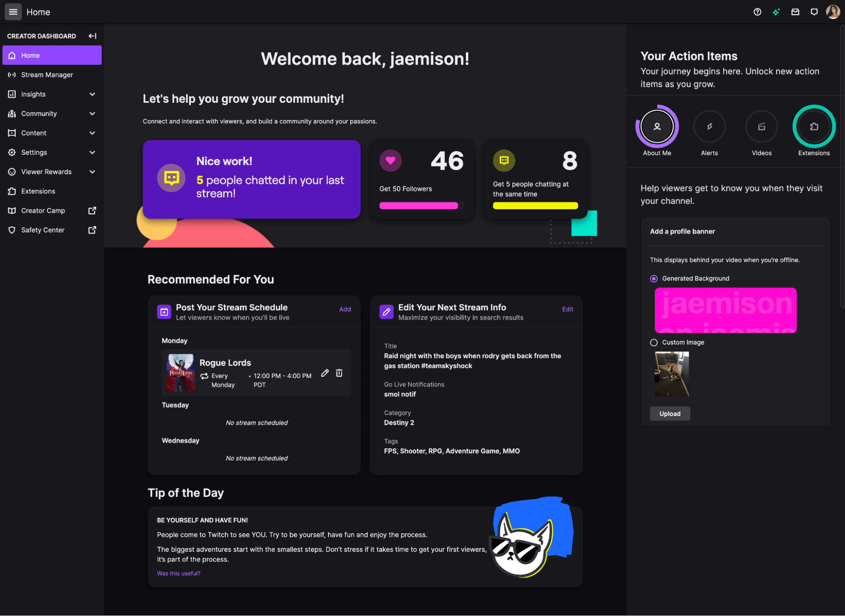Viewport: 845px width, 616px height.
Task: Click the Upload button for profile banner
Action: (x=670, y=413)
